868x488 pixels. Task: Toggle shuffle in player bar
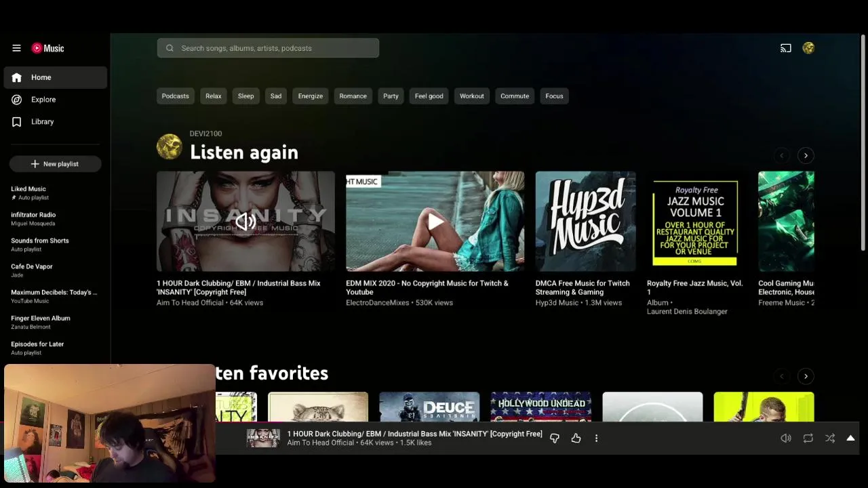click(x=830, y=439)
